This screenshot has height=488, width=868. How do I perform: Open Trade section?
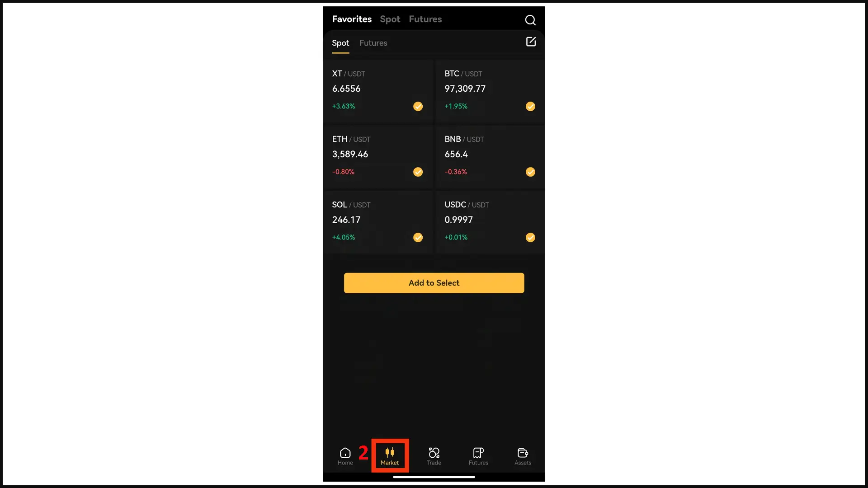[x=434, y=455]
